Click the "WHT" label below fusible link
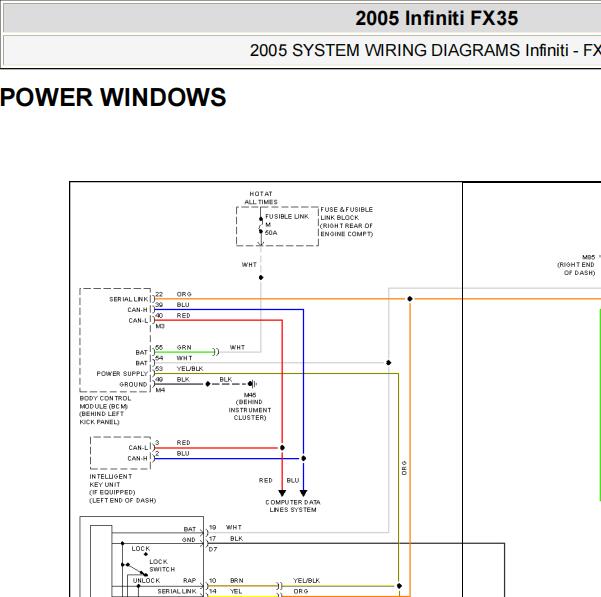The image size is (601, 597). pos(249,264)
